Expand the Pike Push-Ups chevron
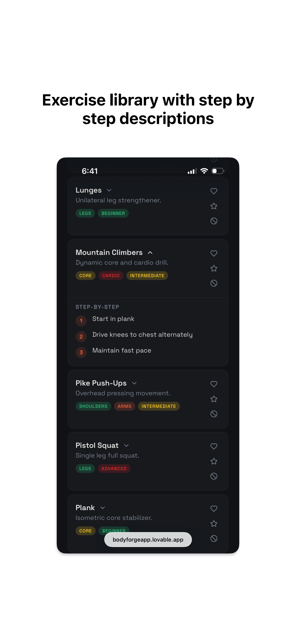The width and height of the screenshot is (296, 644). pos(134,383)
